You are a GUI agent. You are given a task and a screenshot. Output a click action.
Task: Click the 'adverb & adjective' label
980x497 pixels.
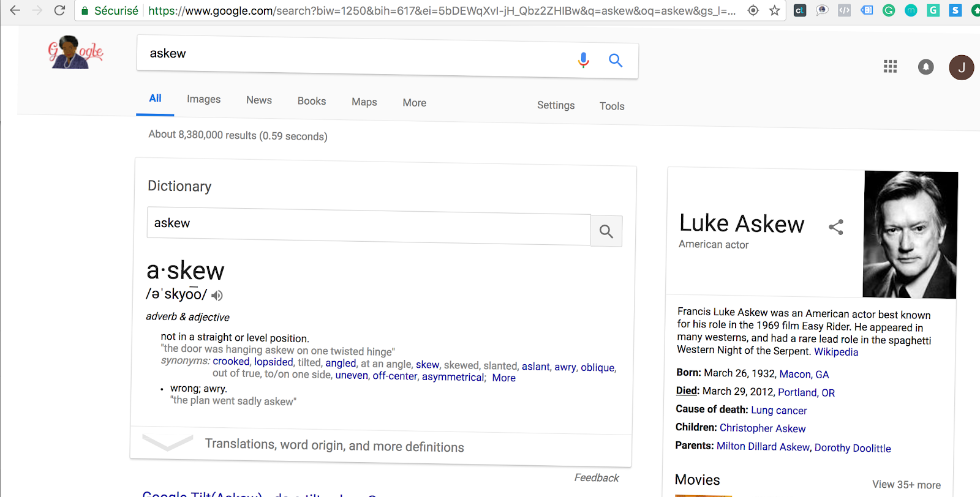(x=187, y=317)
